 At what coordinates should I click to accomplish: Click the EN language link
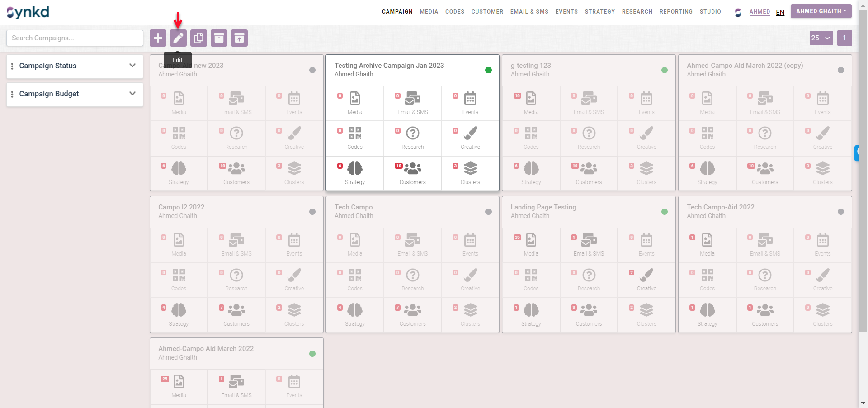[780, 12]
